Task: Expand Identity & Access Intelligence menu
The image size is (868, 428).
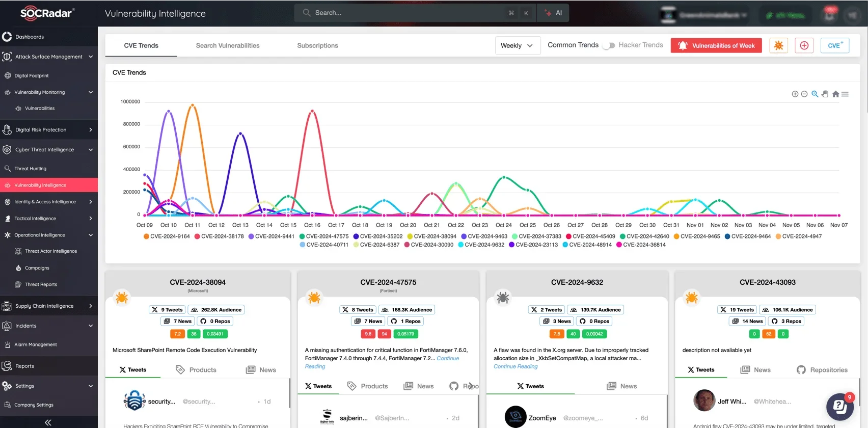Action: click(x=49, y=202)
